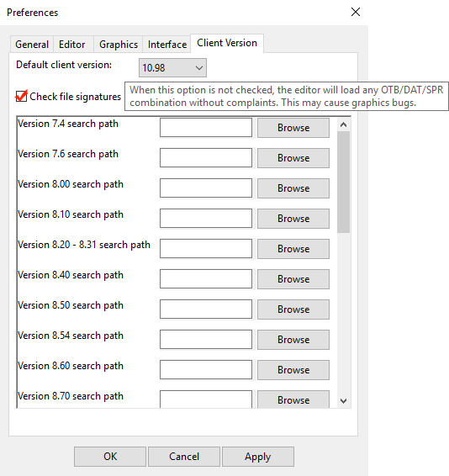Browse for Version 8.00 search path

tap(293, 188)
